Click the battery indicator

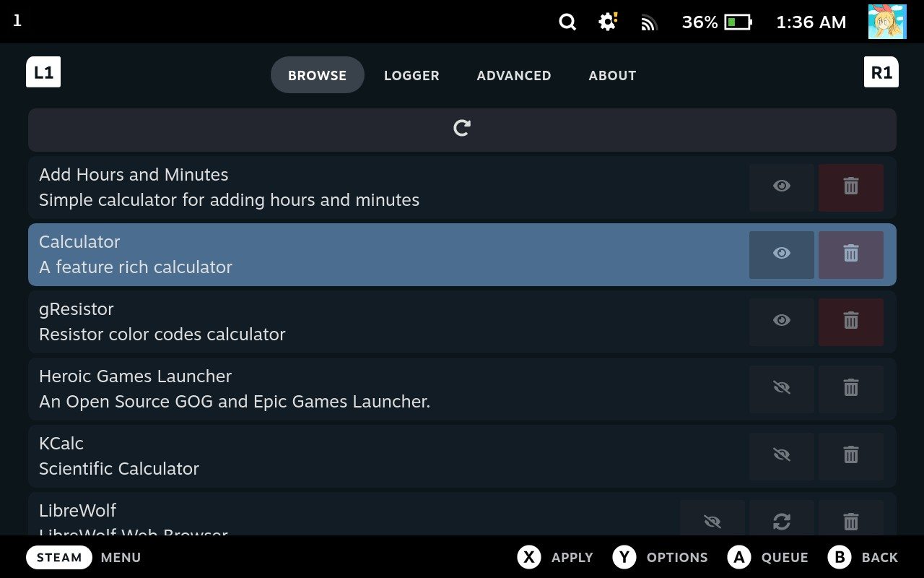coord(738,22)
